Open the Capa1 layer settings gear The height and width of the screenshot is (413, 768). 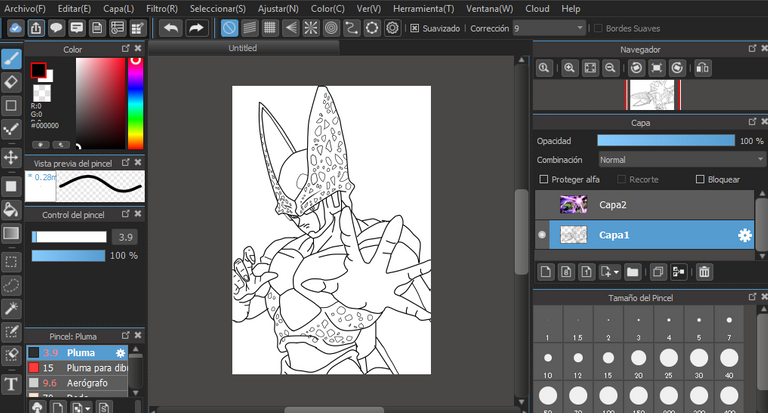pyautogui.click(x=744, y=235)
